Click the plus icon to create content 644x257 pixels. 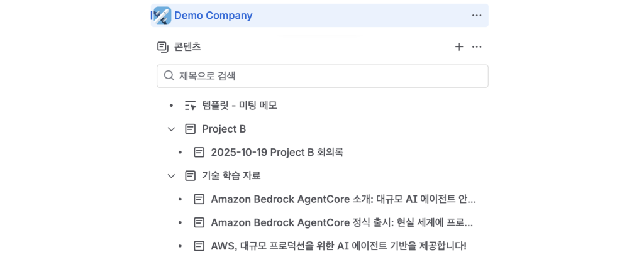pos(459,47)
